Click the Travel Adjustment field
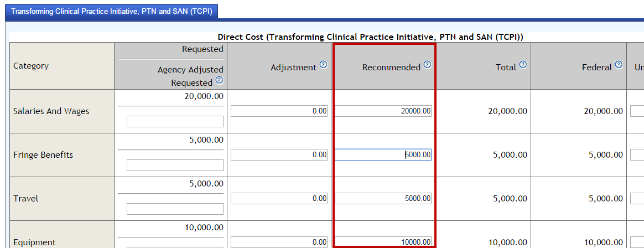 click(x=279, y=199)
